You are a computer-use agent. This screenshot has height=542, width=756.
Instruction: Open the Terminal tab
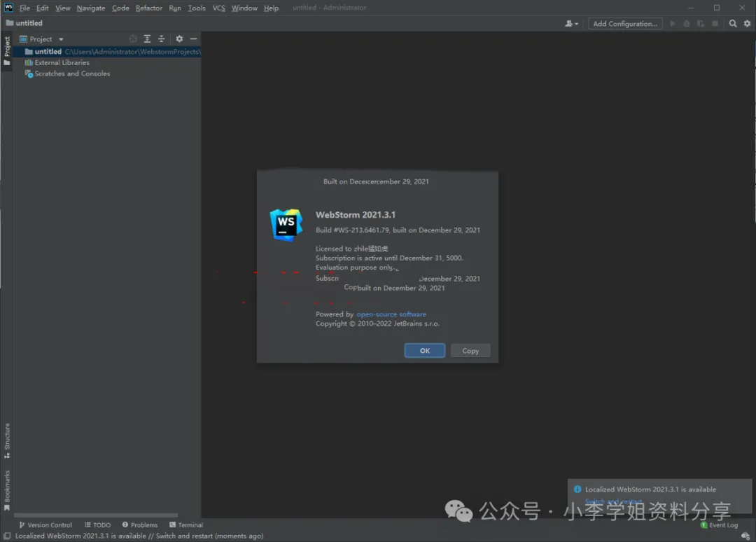pos(186,524)
